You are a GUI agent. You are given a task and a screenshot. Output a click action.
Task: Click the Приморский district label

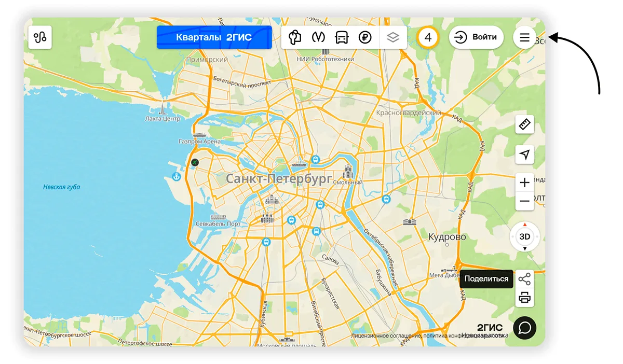[x=207, y=60]
